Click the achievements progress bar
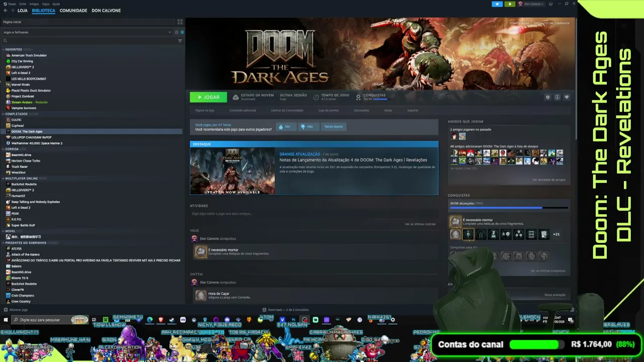The image size is (644, 362). click(509, 208)
